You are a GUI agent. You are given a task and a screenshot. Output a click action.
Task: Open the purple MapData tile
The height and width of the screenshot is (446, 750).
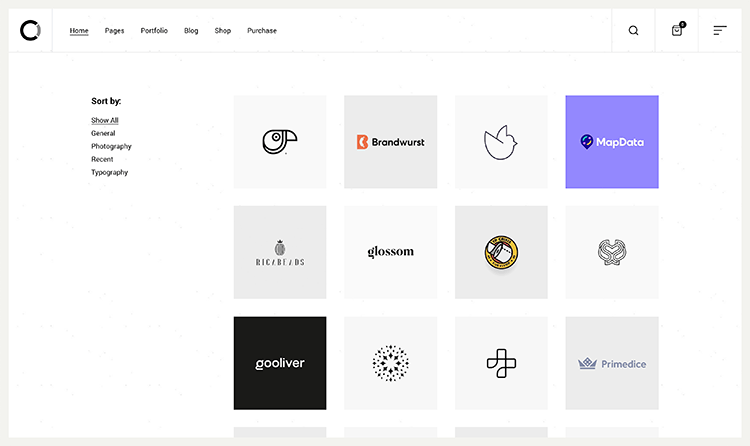pyautogui.click(x=612, y=142)
